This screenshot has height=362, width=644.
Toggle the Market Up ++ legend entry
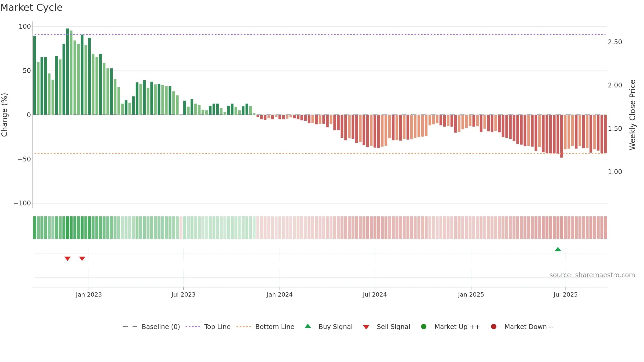pyautogui.click(x=451, y=327)
